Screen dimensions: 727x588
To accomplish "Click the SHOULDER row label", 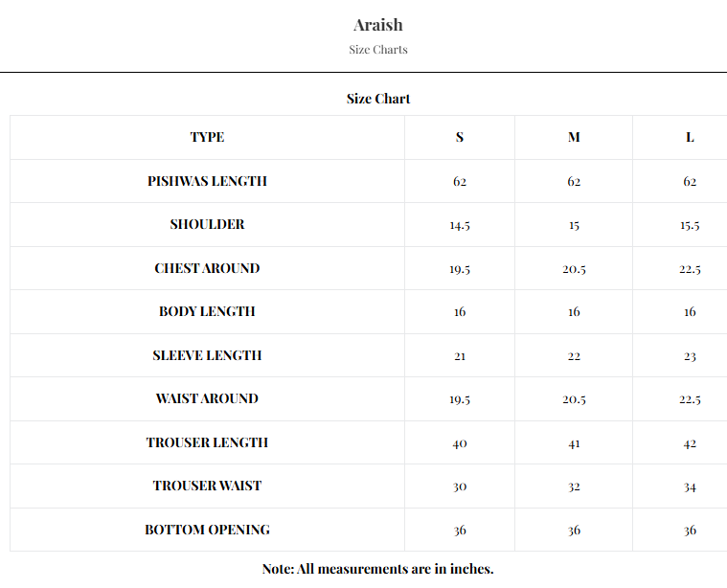I will tap(207, 224).
